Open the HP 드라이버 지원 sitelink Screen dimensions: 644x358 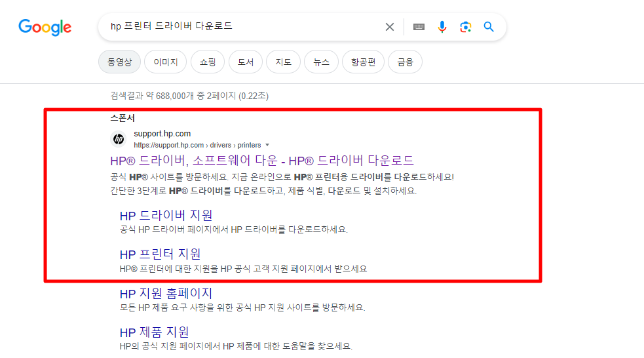click(x=166, y=215)
